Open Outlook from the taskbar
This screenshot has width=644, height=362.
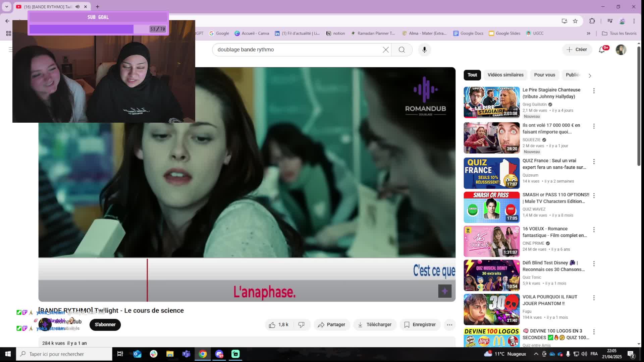pos(137,354)
